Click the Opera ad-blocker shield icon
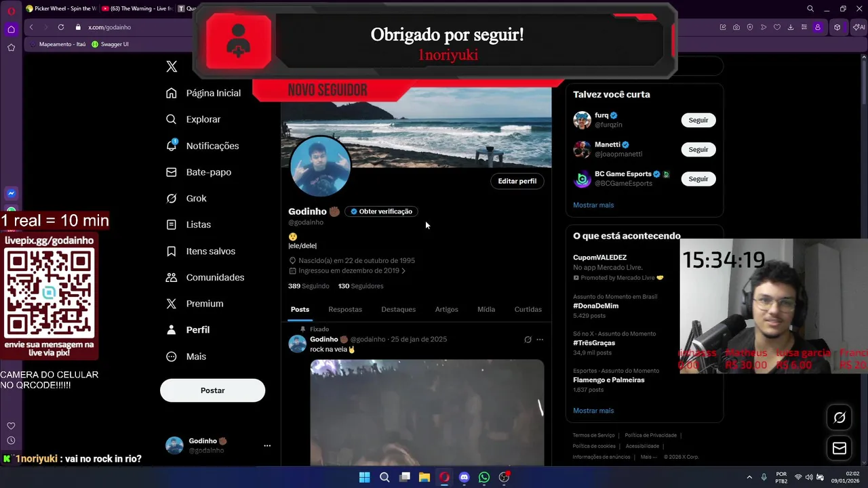The height and width of the screenshot is (488, 868). click(x=750, y=27)
